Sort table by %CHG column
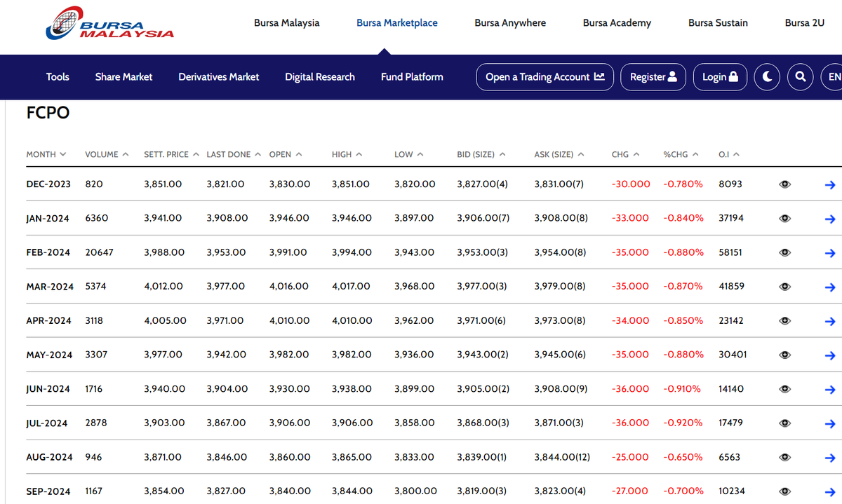 [x=681, y=154]
